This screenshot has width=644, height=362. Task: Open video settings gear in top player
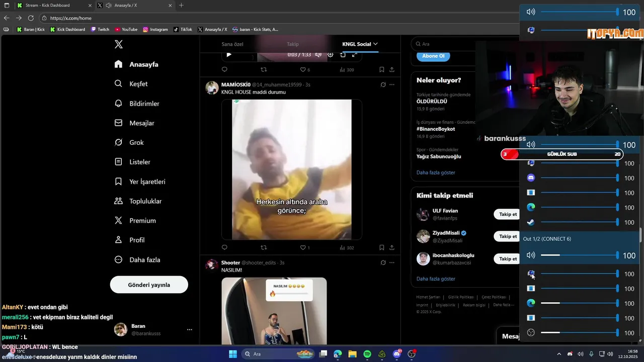[331, 54]
